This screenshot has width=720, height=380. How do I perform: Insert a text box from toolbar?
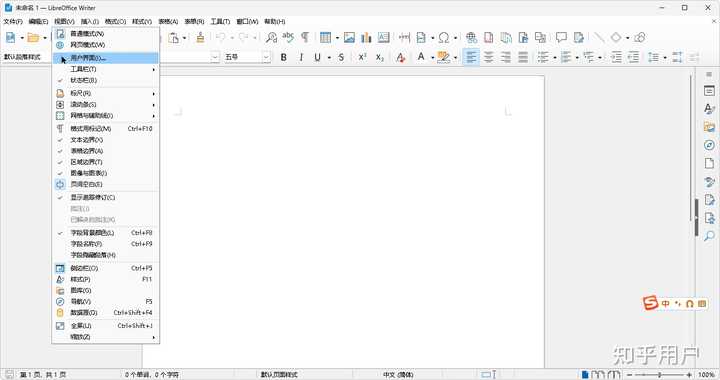pos(383,37)
